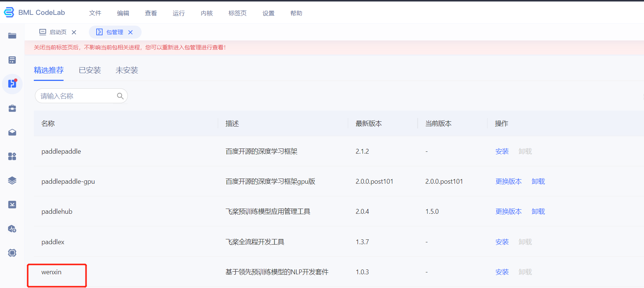Select the paddlehub name cell
The width and height of the screenshot is (644, 288).
57,212
